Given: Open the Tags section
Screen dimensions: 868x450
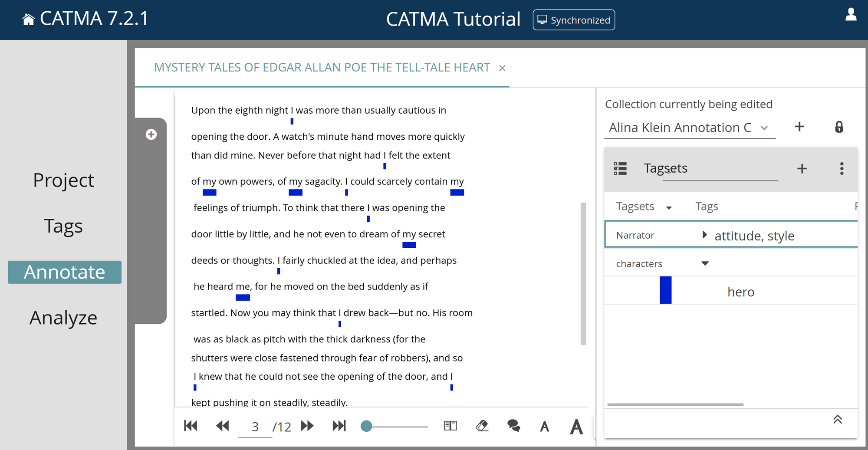Looking at the screenshot, I should (x=63, y=226).
